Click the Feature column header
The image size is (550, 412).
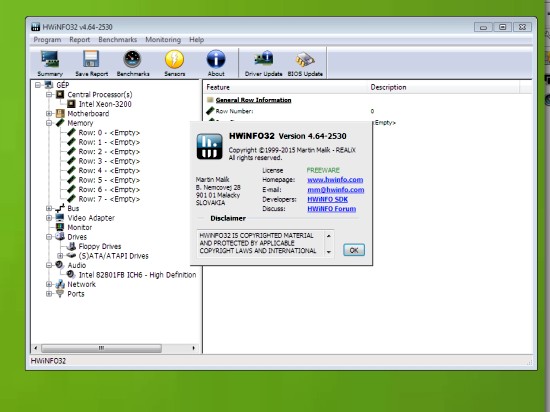tap(285, 87)
